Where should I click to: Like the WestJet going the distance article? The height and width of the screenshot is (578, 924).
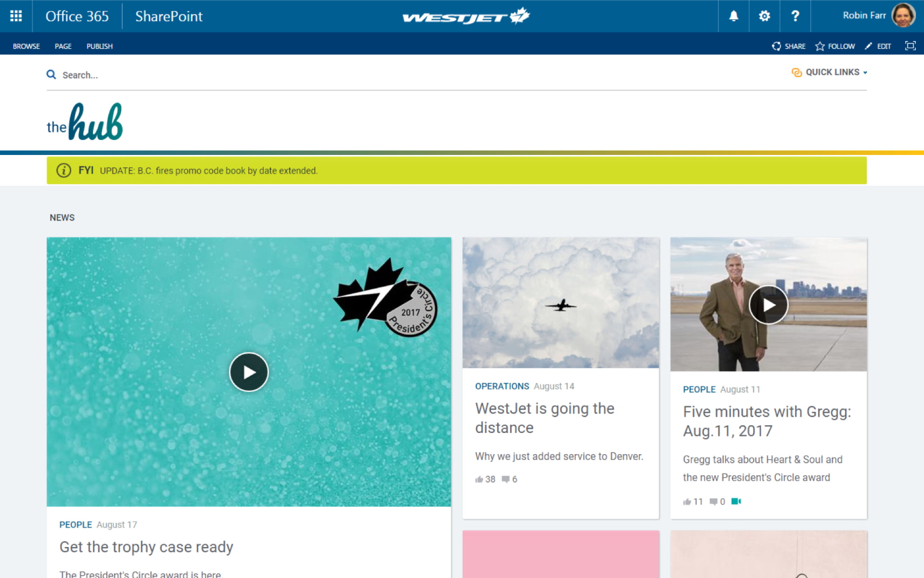(x=479, y=479)
